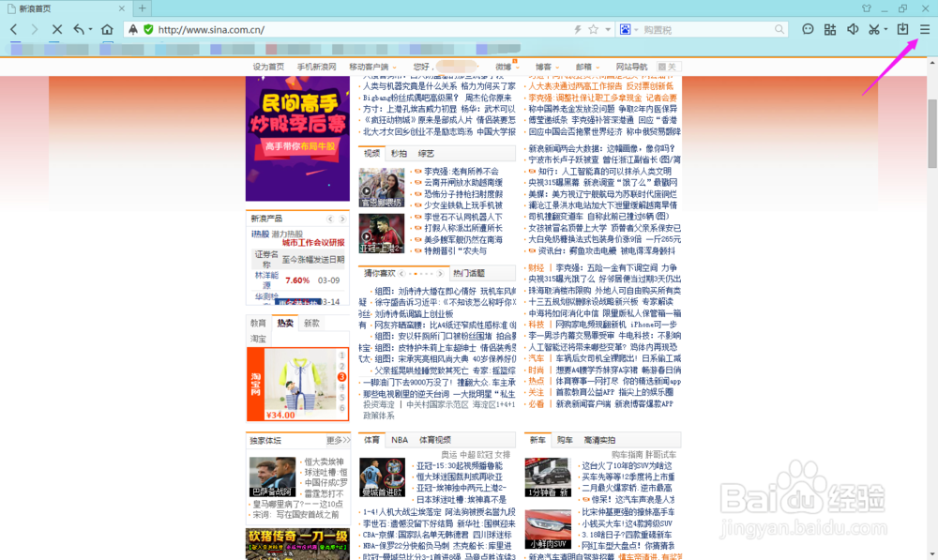This screenshot has width=938, height=560.
Task: Open the chat messaging icon
Action: (x=808, y=29)
